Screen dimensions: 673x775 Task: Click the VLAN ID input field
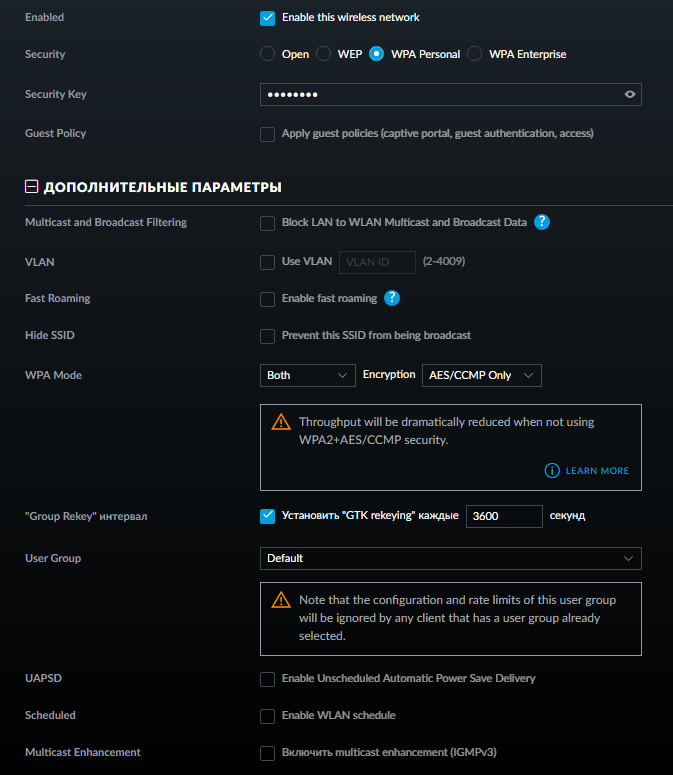click(377, 262)
